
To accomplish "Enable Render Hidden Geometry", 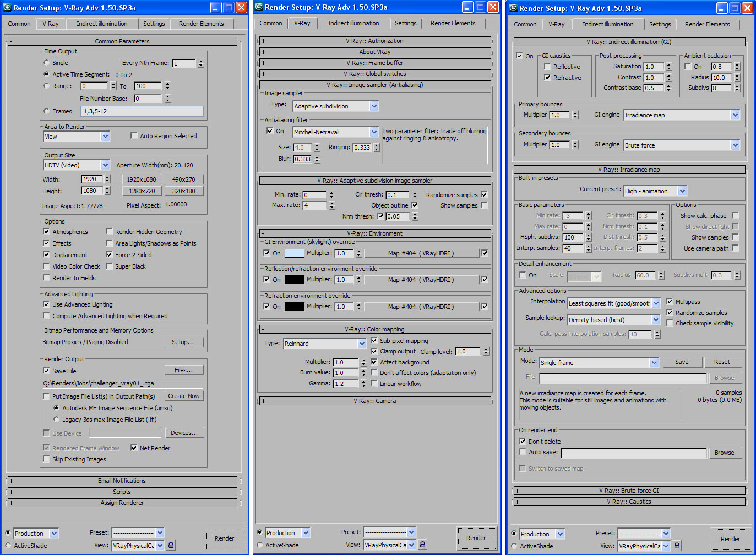I will click(x=110, y=232).
